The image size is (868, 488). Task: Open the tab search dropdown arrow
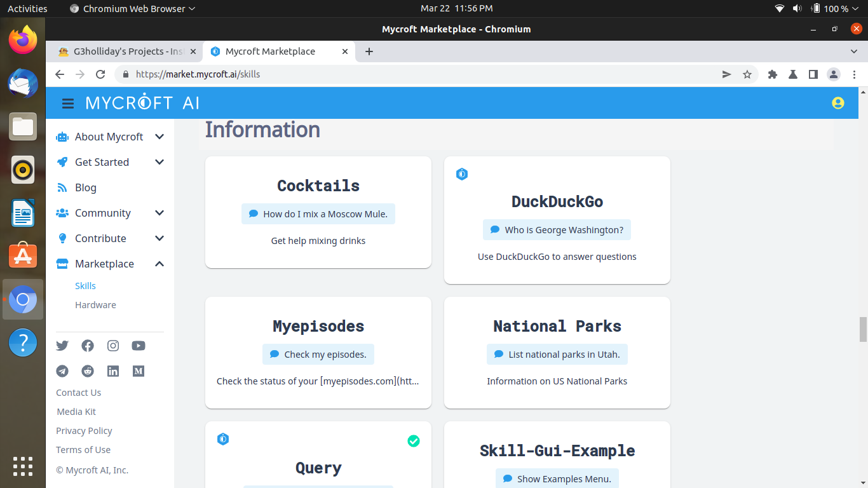pyautogui.click(x=854, y=51)
